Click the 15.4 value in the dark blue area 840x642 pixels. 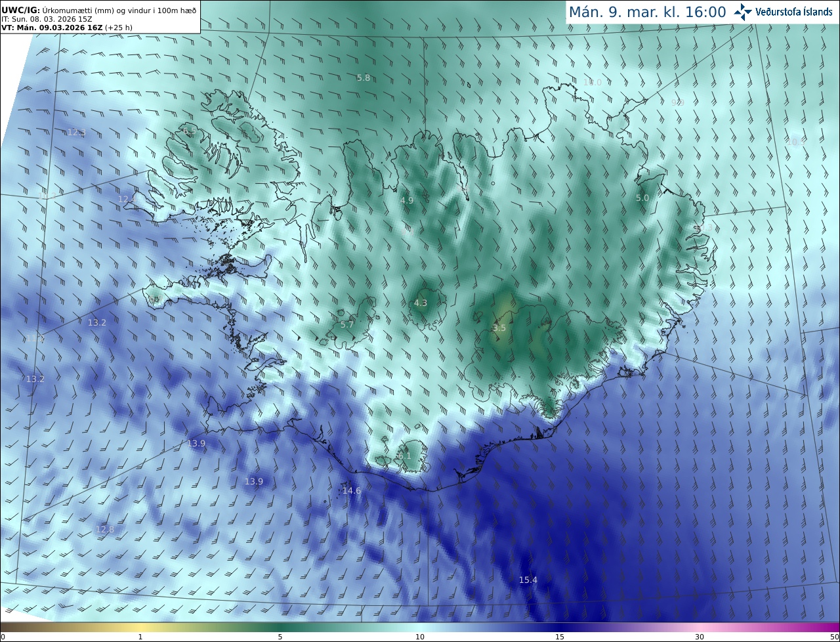(528, 580)
